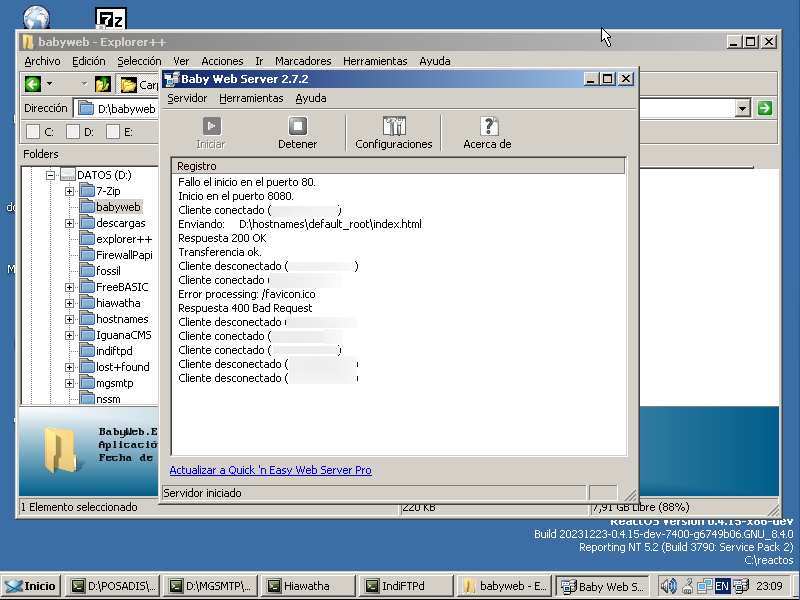800x600 pixels.
Task: Click log line "Error processing: /favicon.ico"
Action: click(246, 294)
